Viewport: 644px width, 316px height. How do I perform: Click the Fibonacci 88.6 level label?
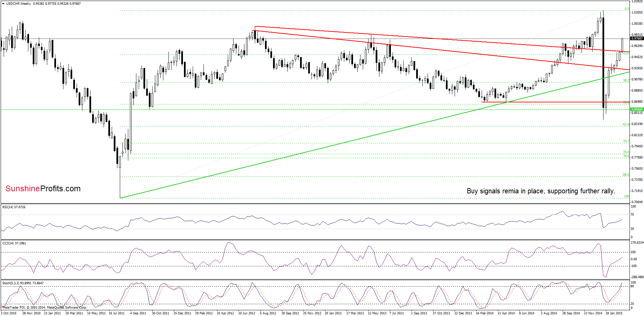tap(626, 175)
